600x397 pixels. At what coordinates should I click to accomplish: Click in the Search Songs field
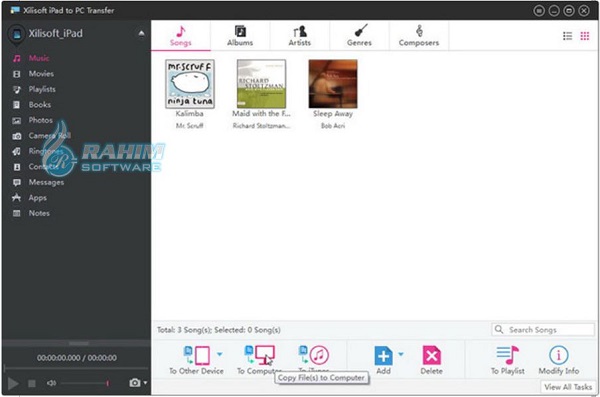(543, 330)
